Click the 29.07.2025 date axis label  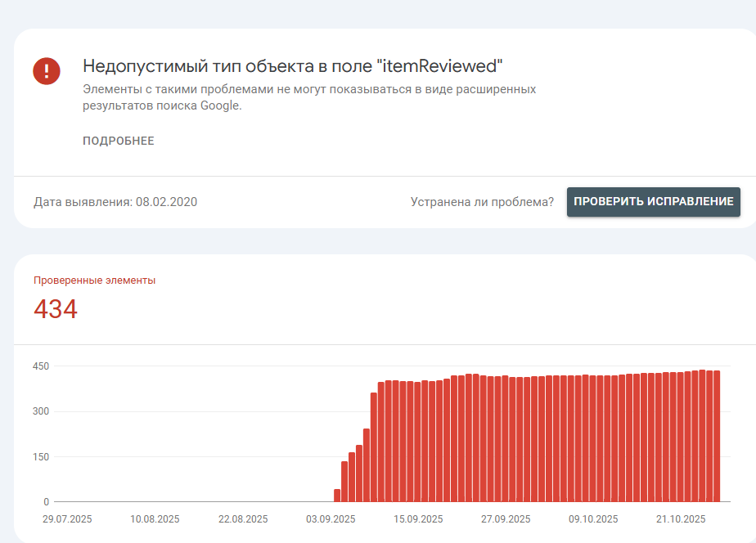pyautogui.click(x=67, y=519)
